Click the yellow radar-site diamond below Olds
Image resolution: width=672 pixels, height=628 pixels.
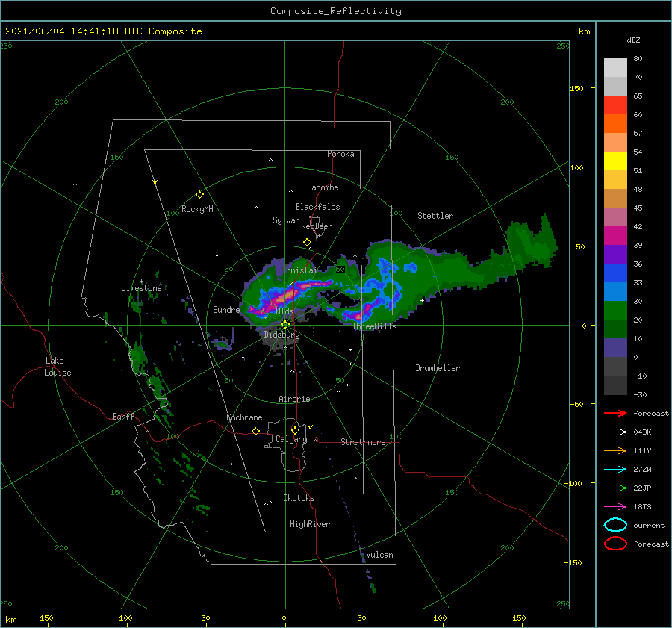[x=285, y=325]
